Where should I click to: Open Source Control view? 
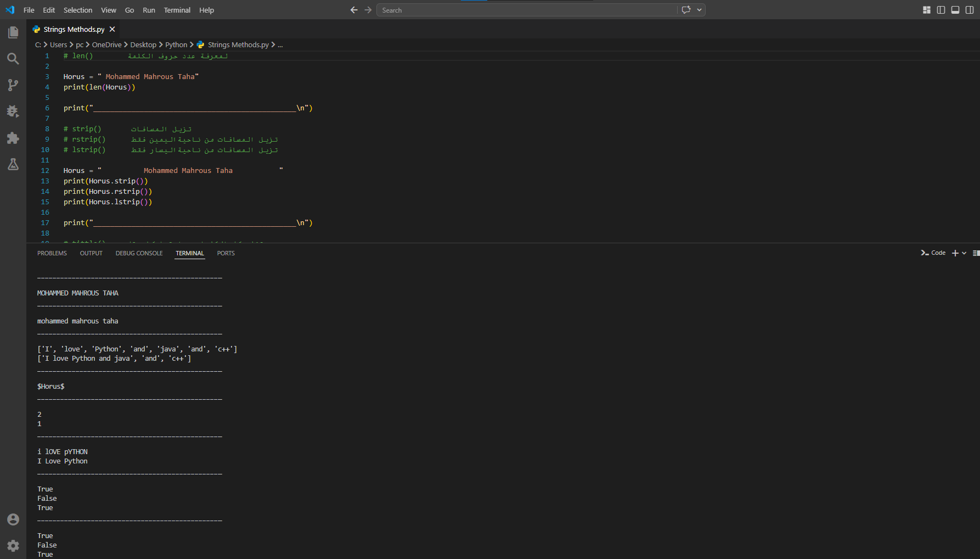point(13,85)
